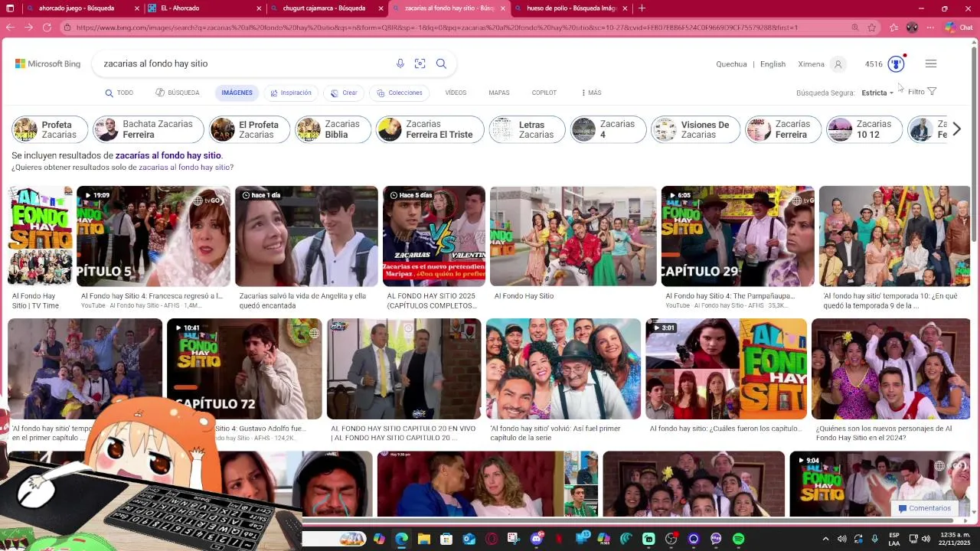The width and height of the screenshot is (980, 551).
Task: Click the Microsoft Bing logo
Action: [47, 64]
